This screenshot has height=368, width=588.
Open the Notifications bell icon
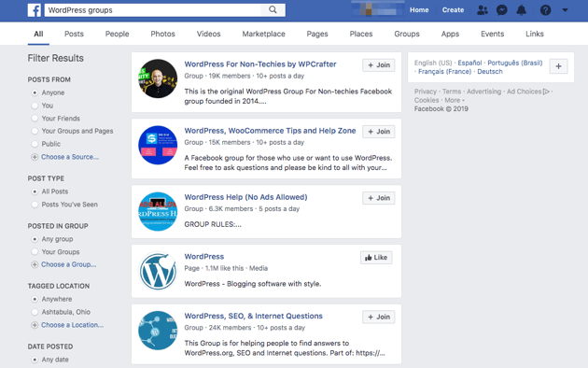pos(521,10)
